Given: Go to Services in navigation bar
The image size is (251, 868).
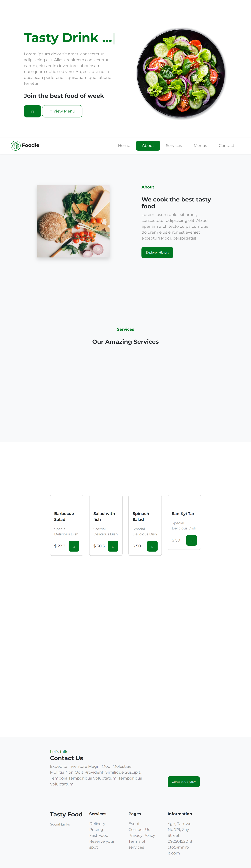Looking at the screenshot, I should (x=174, y=145).
